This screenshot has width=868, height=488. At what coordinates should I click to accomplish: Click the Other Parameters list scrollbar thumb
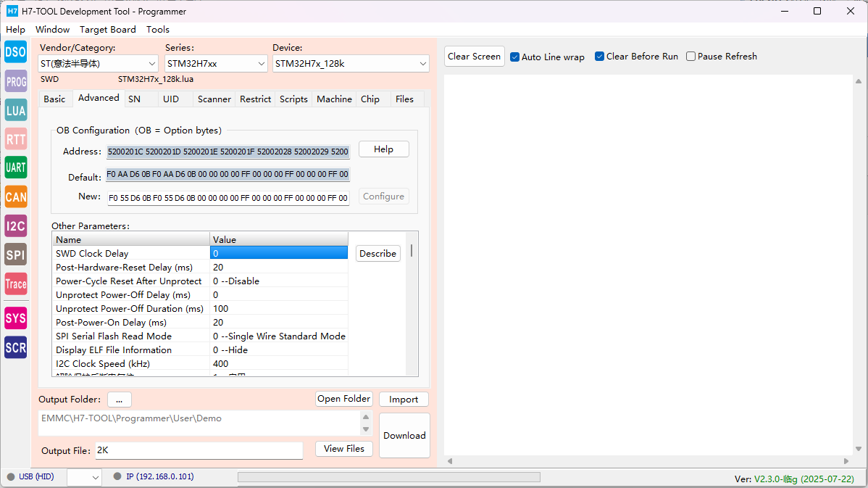[412, 250]
